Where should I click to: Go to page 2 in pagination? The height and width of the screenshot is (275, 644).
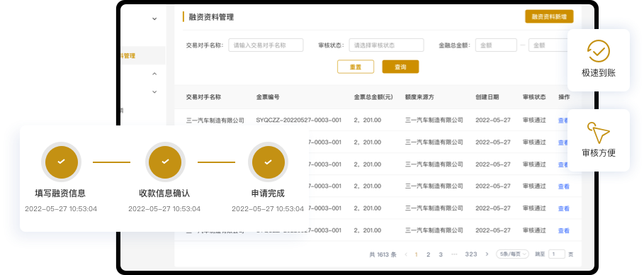(428, 254)
